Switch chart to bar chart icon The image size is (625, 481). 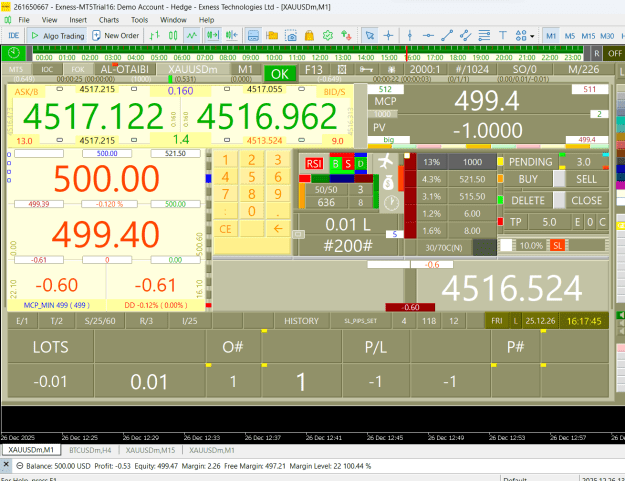tap(154, 35)
